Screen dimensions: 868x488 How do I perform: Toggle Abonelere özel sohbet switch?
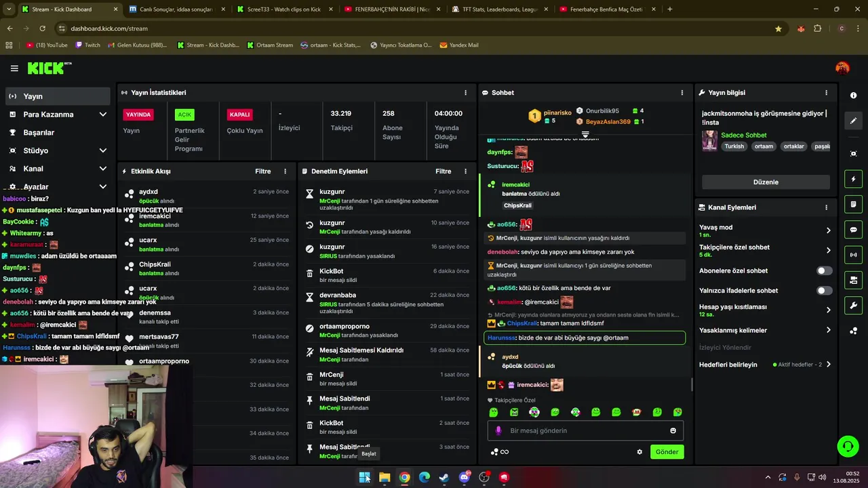click(x=824, y=270)
